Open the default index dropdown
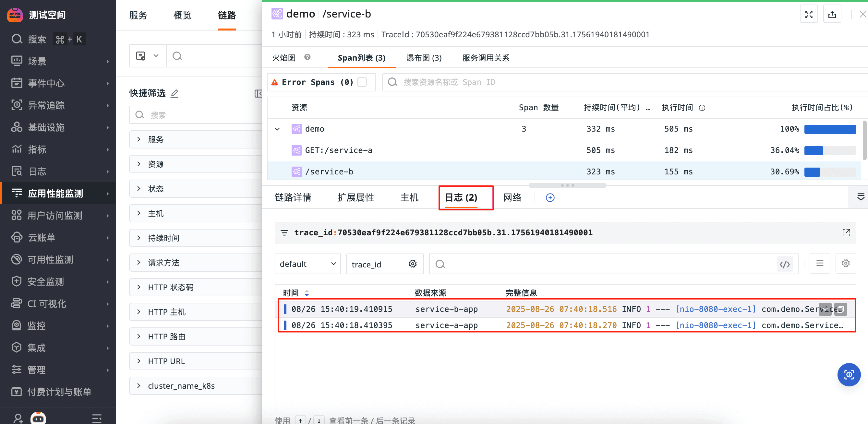 (x=307, y=264)
